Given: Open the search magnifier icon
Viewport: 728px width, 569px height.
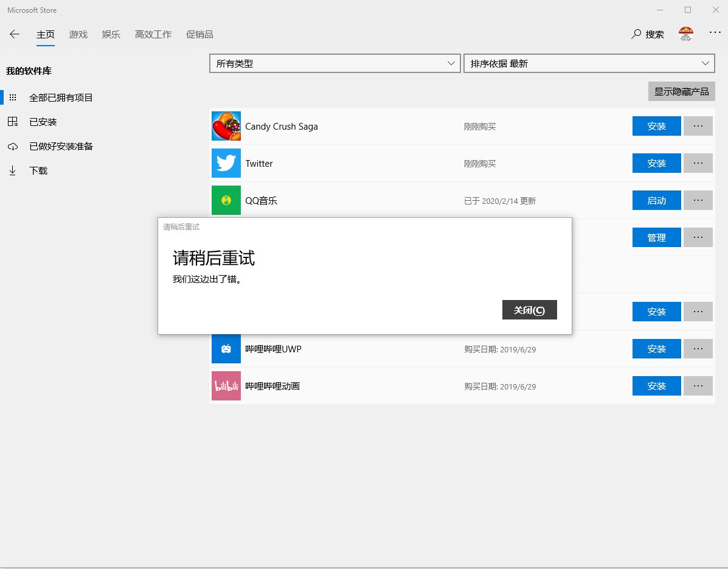Looking at the screenshot, I should click(x=636, y=34).
